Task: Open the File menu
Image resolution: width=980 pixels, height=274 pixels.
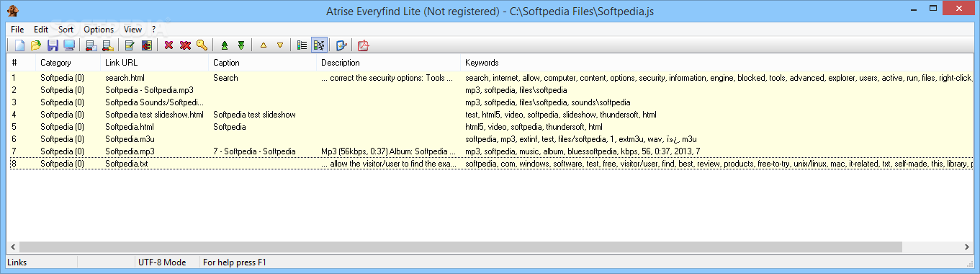Action: (17, 30)
